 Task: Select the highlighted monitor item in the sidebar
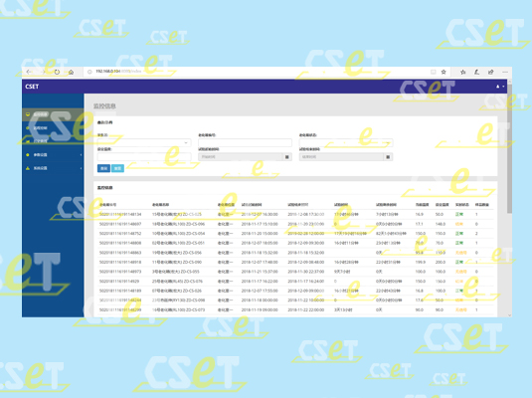pos(53,114)
